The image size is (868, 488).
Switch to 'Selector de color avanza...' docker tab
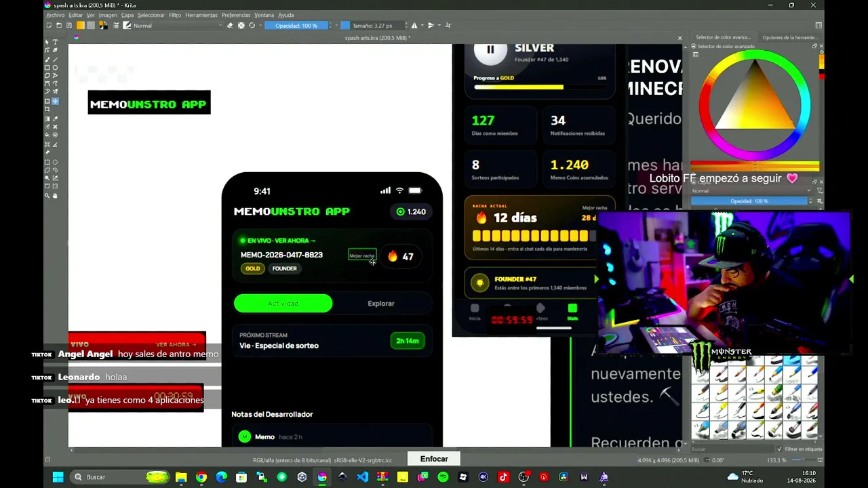tap(723, 38)
